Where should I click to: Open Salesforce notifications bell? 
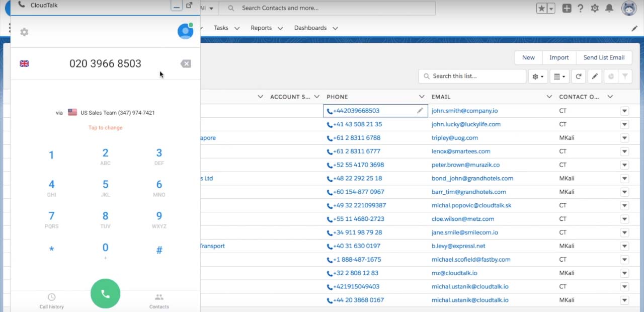(609, 8)
